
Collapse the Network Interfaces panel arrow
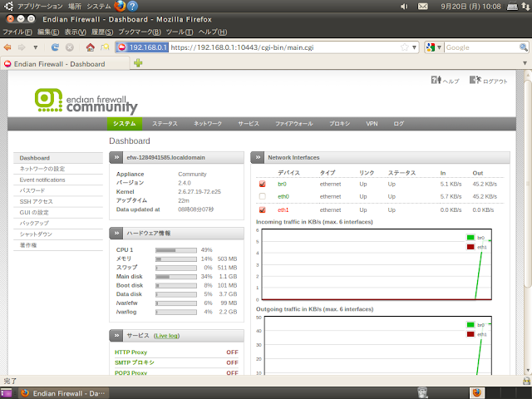tap(258, 157)
